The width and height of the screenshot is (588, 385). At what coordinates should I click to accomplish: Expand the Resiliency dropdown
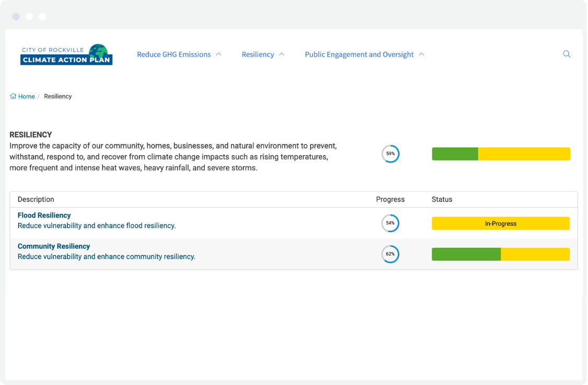point(282,54)
